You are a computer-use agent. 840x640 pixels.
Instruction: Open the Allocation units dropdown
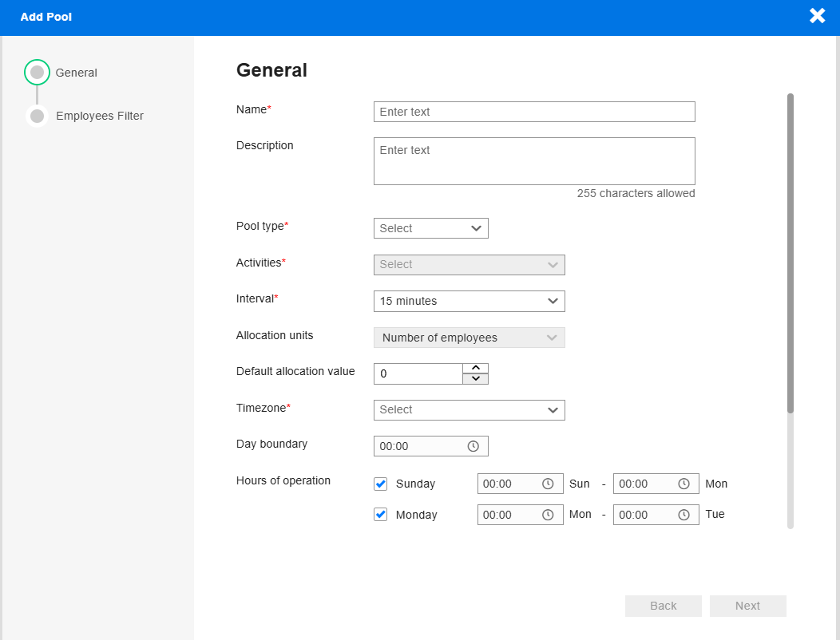tap(470, 338)
